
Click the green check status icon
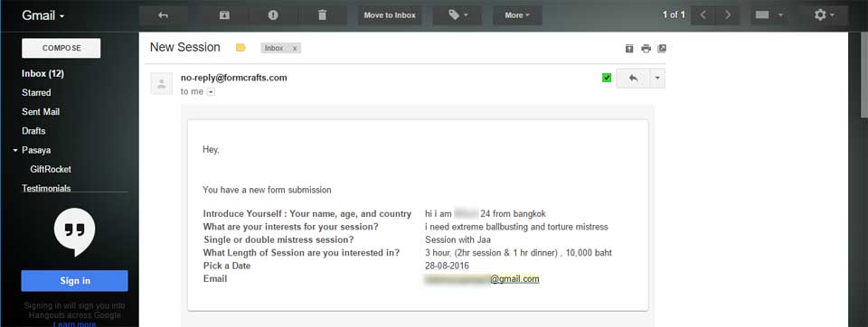pos(607,78)
